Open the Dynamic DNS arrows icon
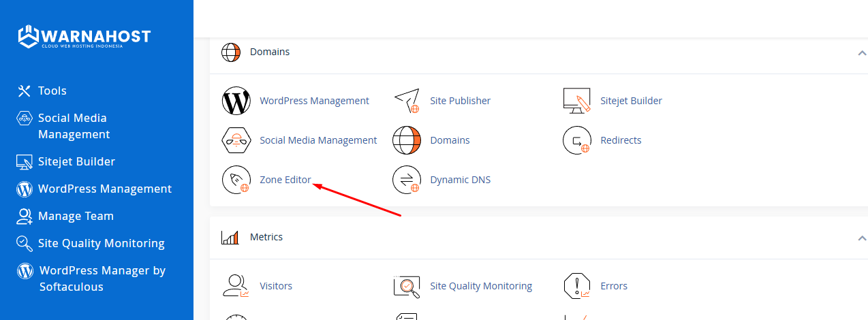Screen dimensions: 868x320 coord(407,180)
